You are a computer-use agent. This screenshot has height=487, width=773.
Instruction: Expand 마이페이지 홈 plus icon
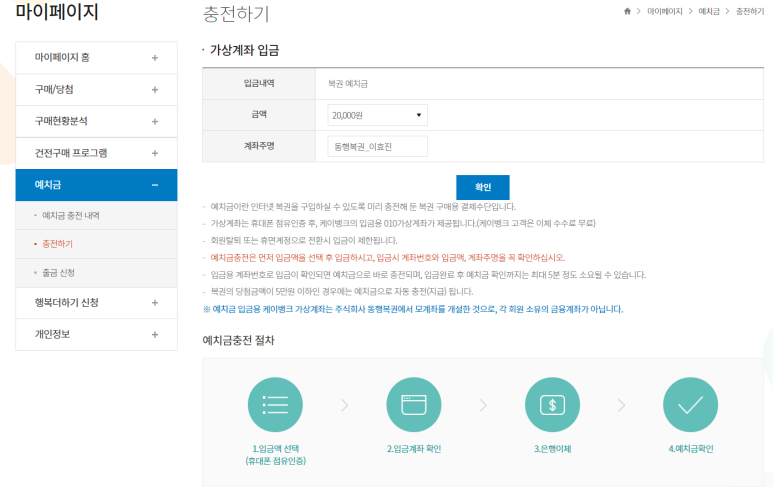[155, 58]
